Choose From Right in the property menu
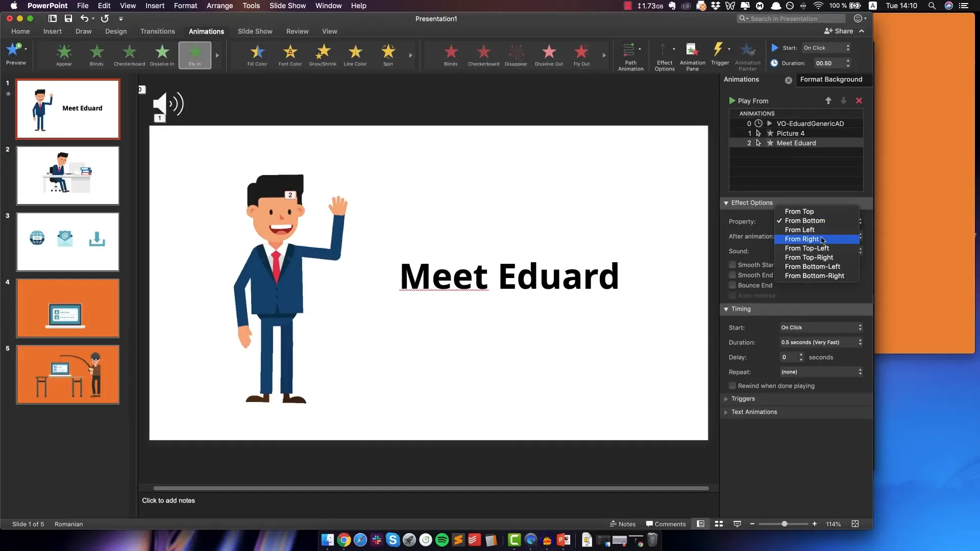 (x=817, y=239)
